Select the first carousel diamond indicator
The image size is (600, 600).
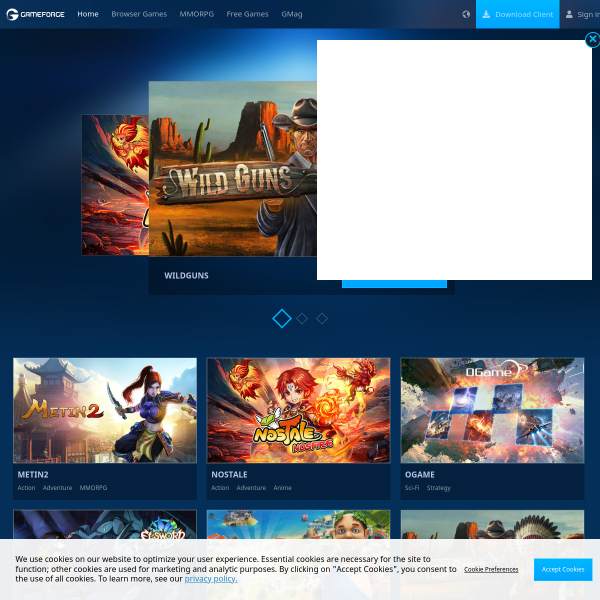[x=282, y=318]
